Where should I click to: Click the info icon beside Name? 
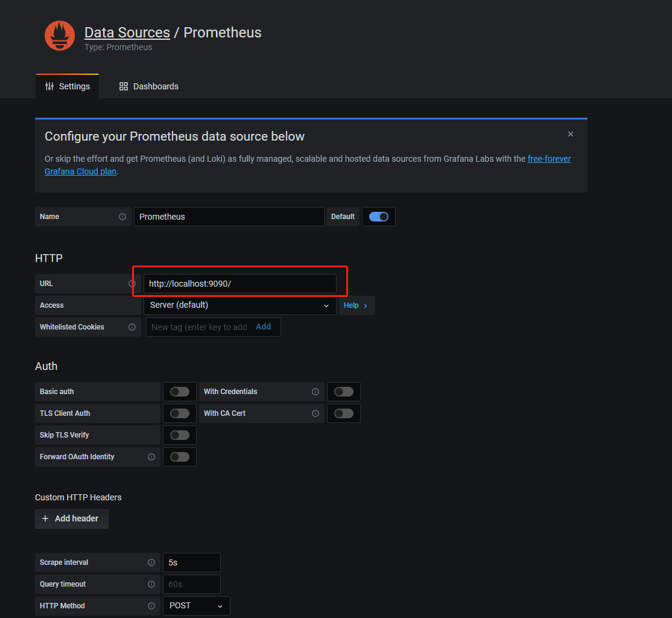click(x=122, y=217)
